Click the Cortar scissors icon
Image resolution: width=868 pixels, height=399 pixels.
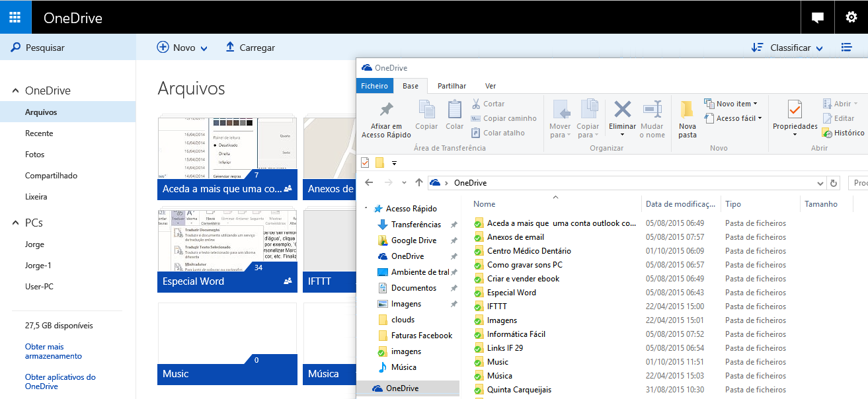(475, 104)
